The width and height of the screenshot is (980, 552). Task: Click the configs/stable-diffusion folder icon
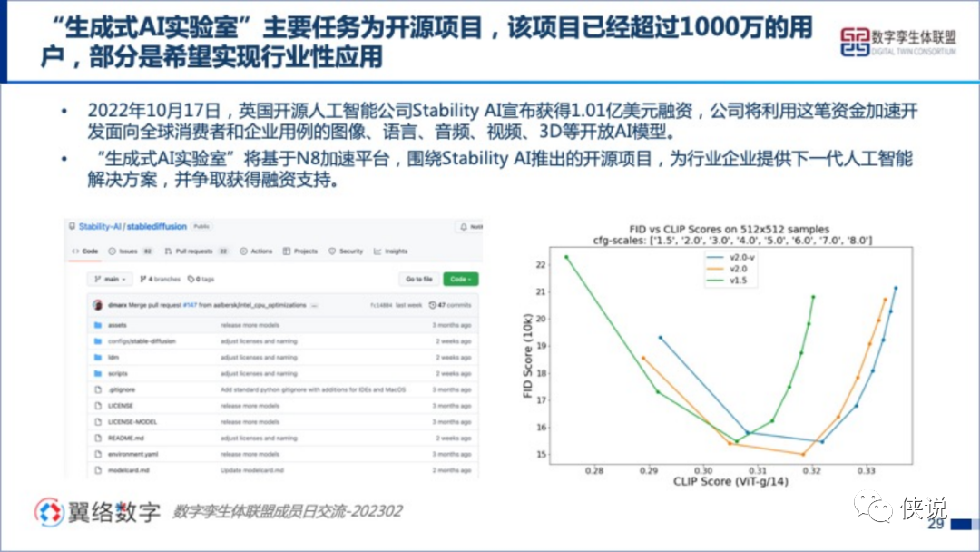pyautogui.click(x=97, y=341)
